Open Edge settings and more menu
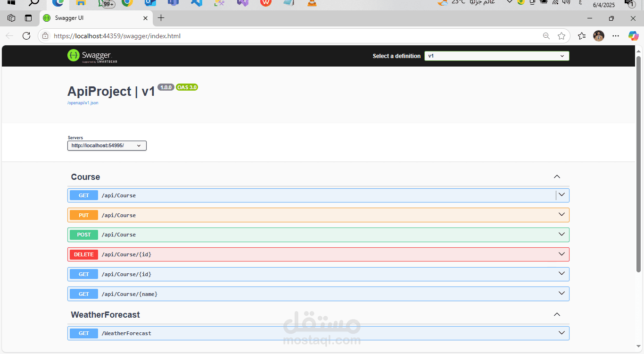This screenshot has height=354, width=644. 616,36
